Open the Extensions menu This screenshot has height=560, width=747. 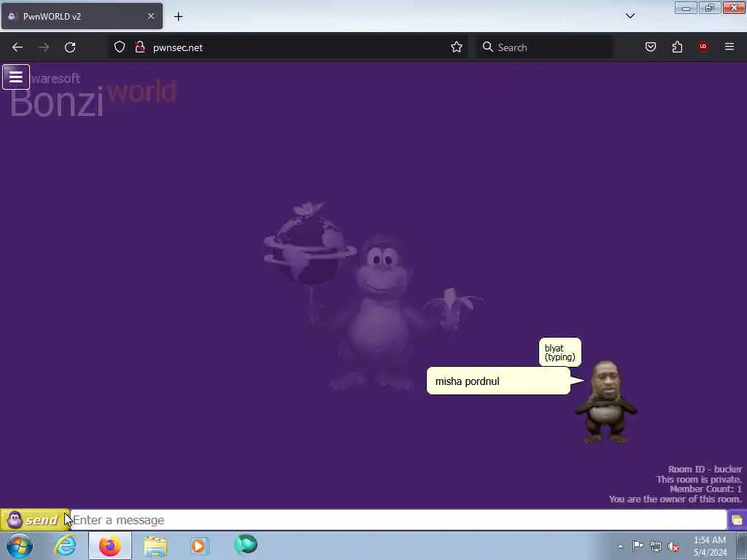click(677, 47)
